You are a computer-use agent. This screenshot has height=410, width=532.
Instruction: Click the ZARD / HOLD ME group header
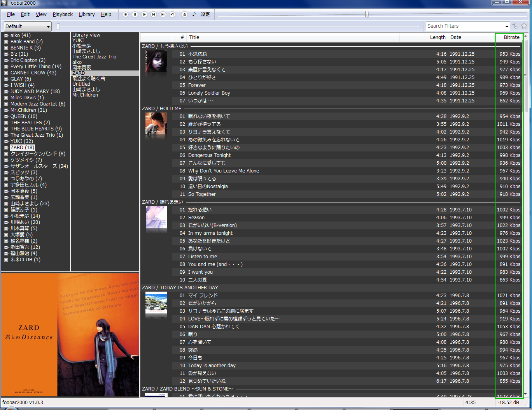click(161, 109)
